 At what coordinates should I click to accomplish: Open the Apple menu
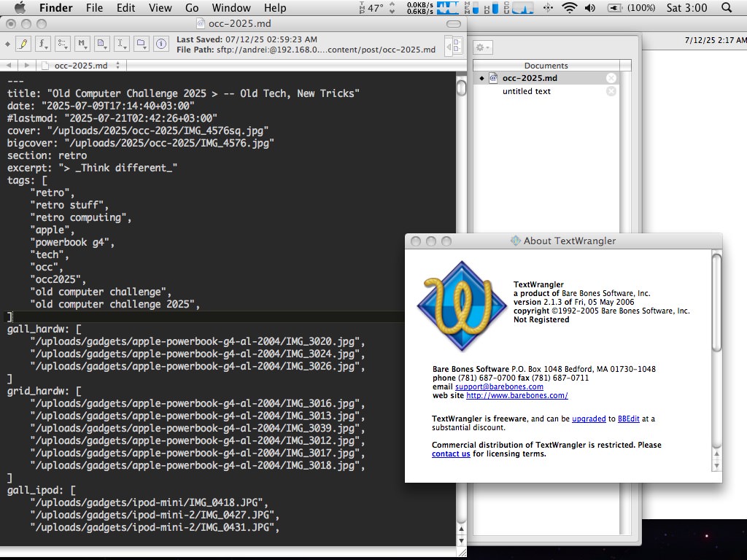coord(20,7)
